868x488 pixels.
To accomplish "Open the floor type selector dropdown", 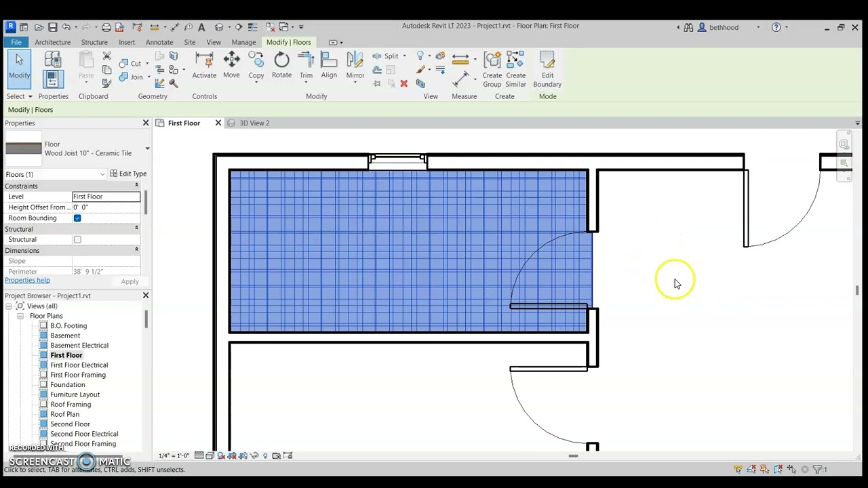I will (x=147, y=148).
